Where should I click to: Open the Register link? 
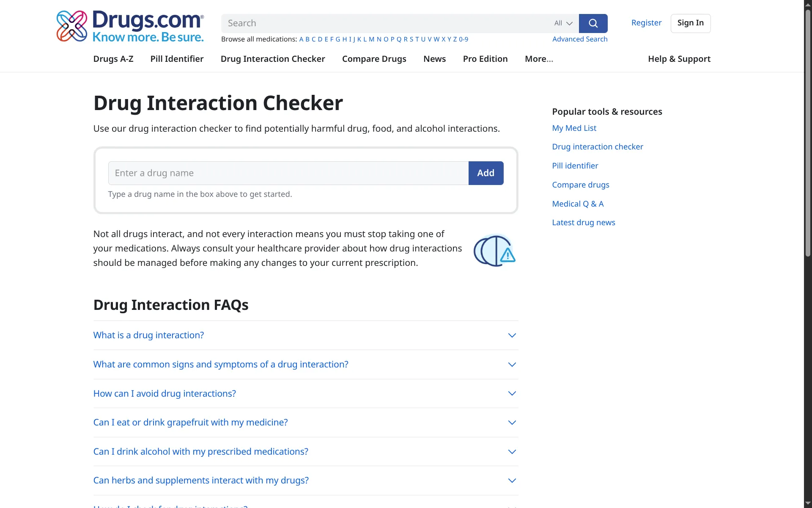[x=646, y=23]
